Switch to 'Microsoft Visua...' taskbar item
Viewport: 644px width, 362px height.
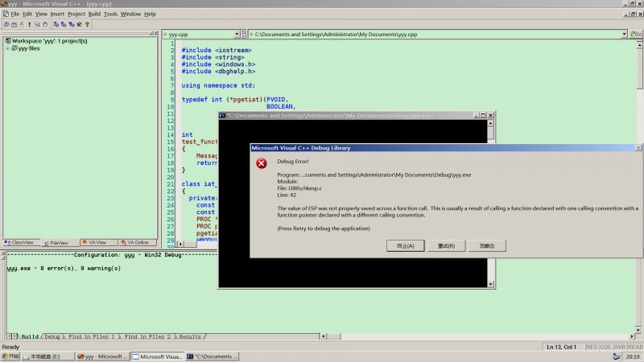tap(158, 356)
